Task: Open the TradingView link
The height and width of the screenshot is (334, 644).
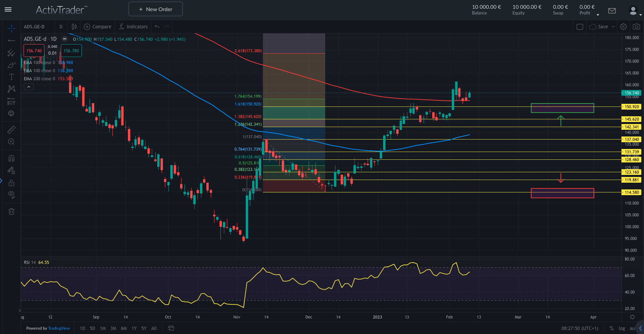Action: tap(59, 328)
